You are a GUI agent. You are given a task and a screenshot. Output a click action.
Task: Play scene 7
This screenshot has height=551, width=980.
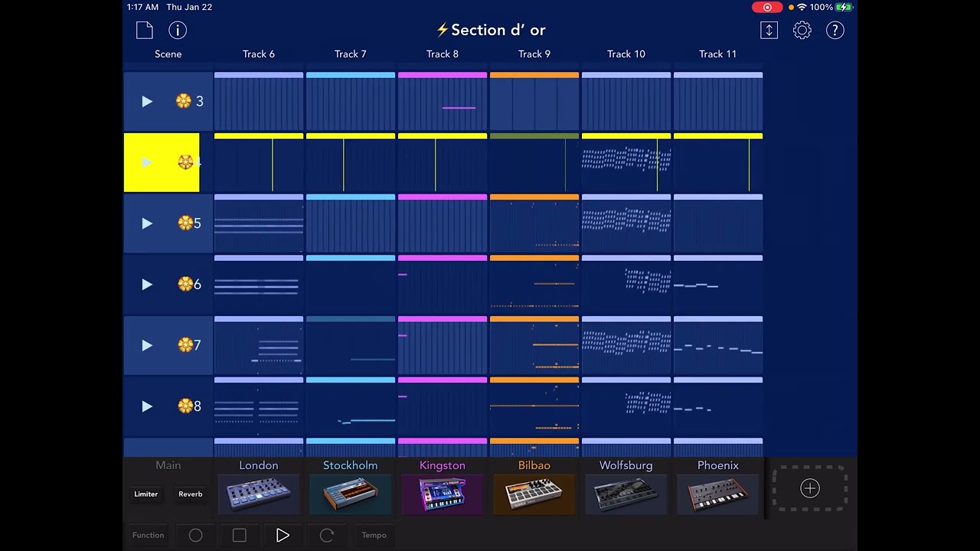coord(147,345)
